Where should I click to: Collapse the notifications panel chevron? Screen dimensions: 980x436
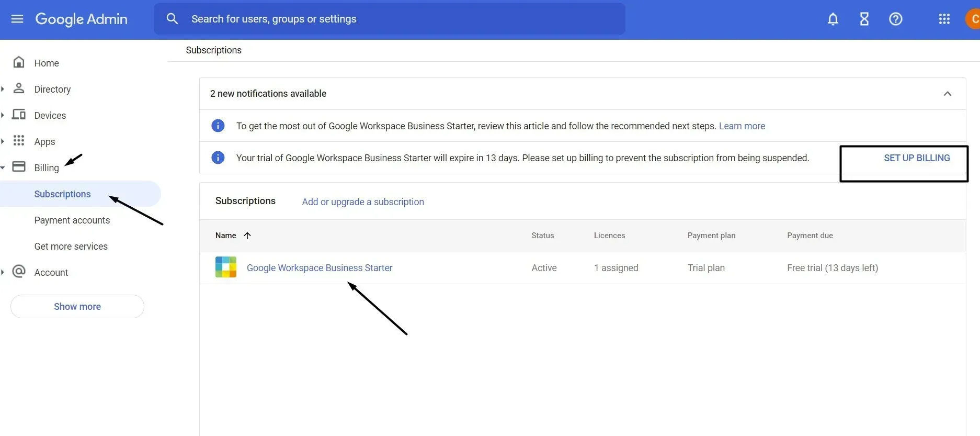(x=948, y=94)
